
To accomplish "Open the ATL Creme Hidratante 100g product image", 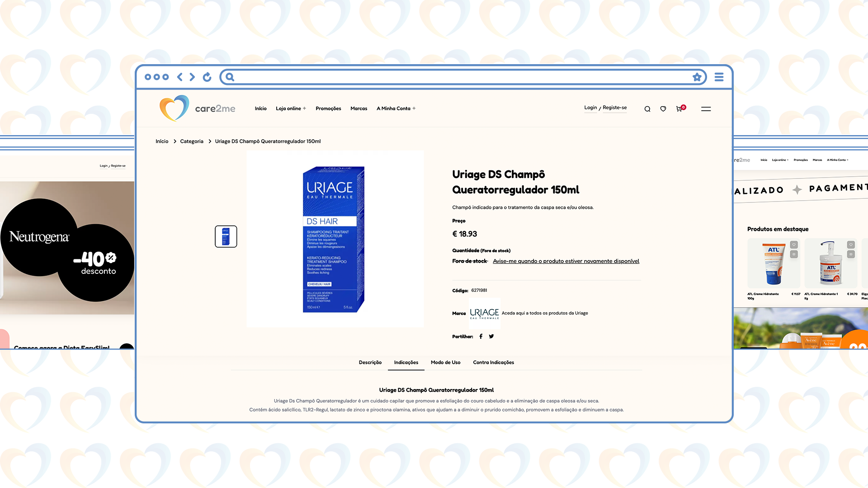I will click(774, 263).
